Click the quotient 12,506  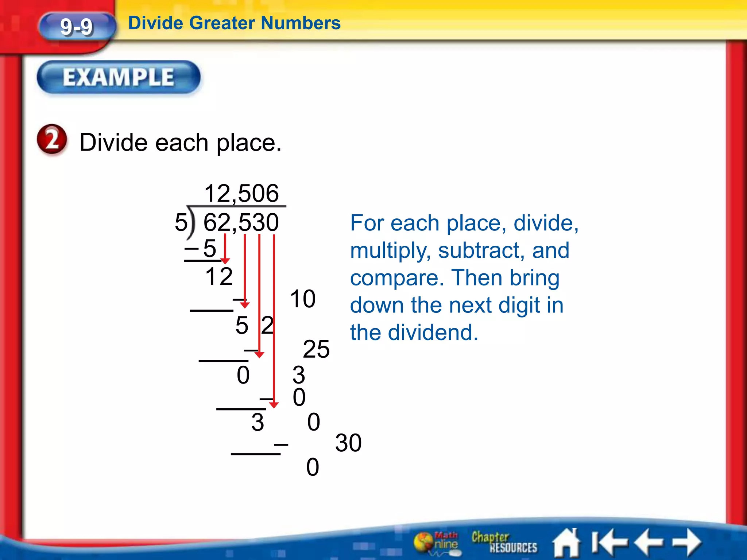tap(241, 193)
